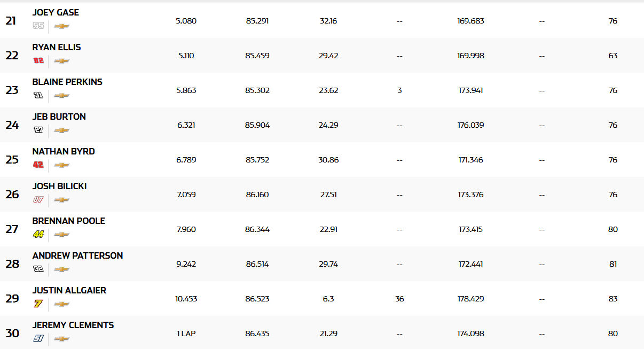Click Jeremy Clements's 51 car number icon
Image resolution: width=644 pixels, height=349 pixels.
coord(38,338)
